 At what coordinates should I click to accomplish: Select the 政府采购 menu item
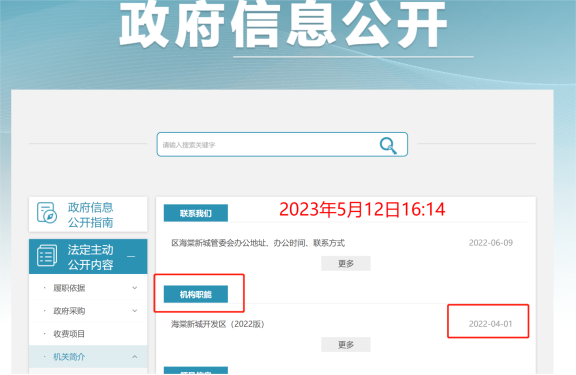click(x=69, y=311)
